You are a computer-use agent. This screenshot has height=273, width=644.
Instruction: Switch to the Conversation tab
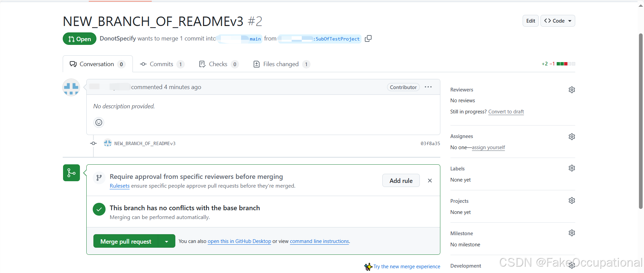(x=98, y=64)
